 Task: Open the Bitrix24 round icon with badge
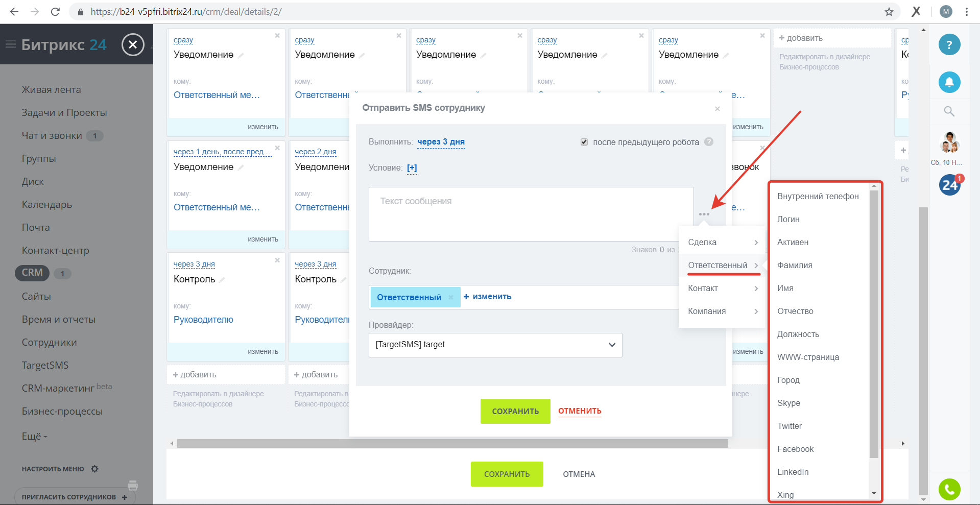[950, 184]
